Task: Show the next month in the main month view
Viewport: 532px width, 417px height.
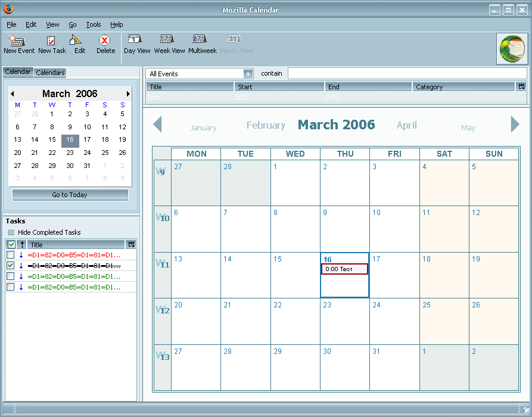Action: click(515, 124)
